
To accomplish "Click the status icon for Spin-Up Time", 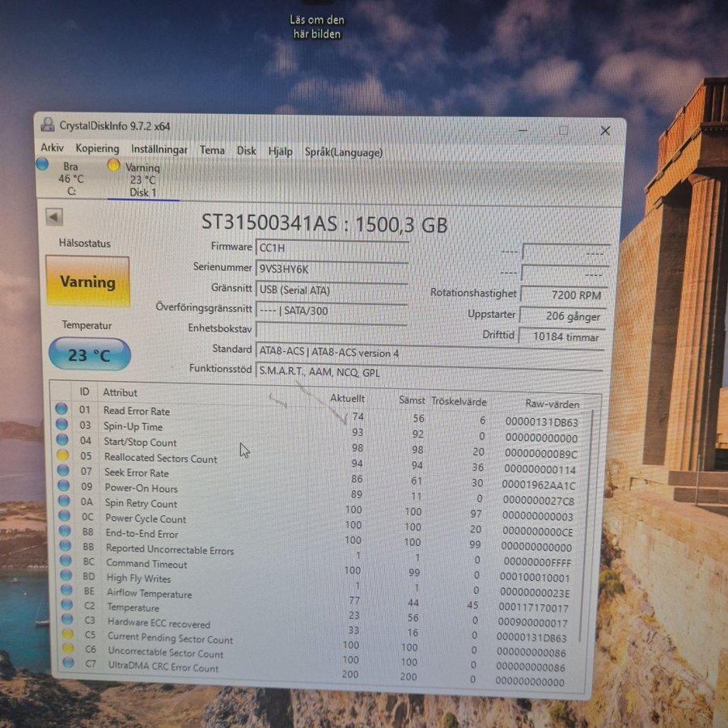I will [x=61, y=425].
